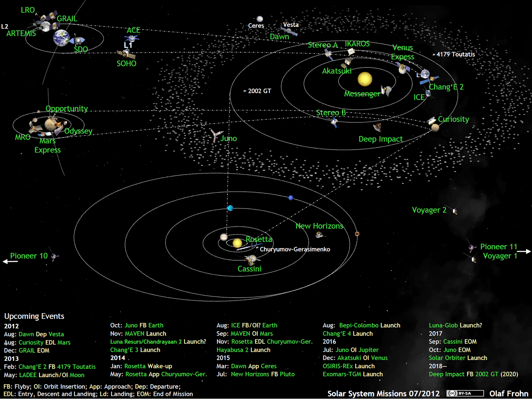
Task: Click the Churyumov-Gerasimenko comet label
Action: 295,249
